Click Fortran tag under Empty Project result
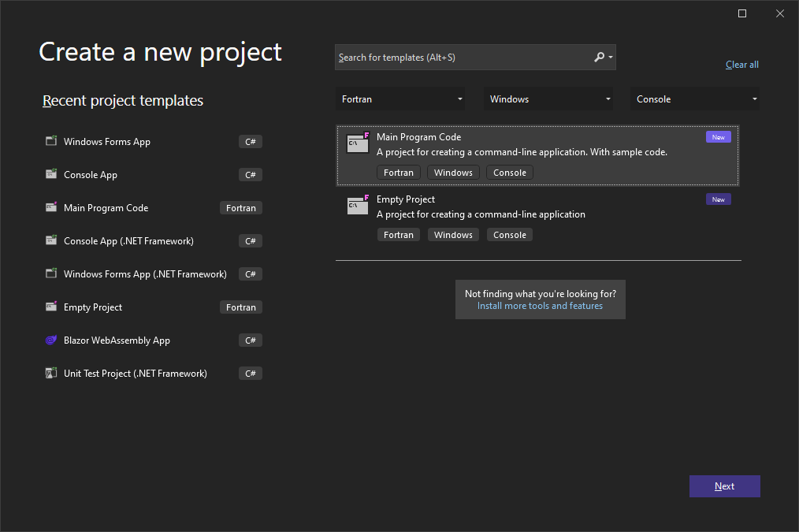The height and width of the screenshot is (532, 799). point(399,234)
